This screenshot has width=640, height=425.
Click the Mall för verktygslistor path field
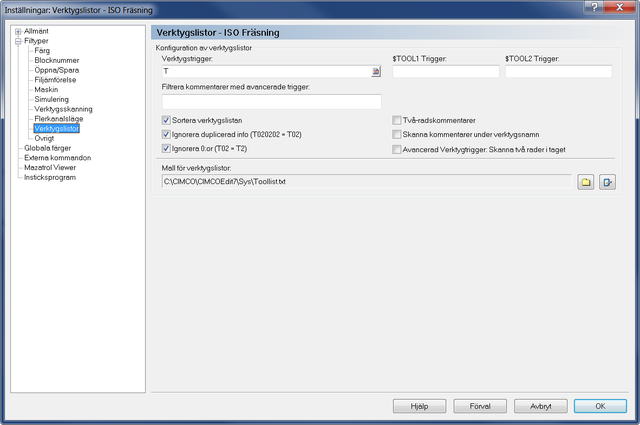[x=367, y=182]
